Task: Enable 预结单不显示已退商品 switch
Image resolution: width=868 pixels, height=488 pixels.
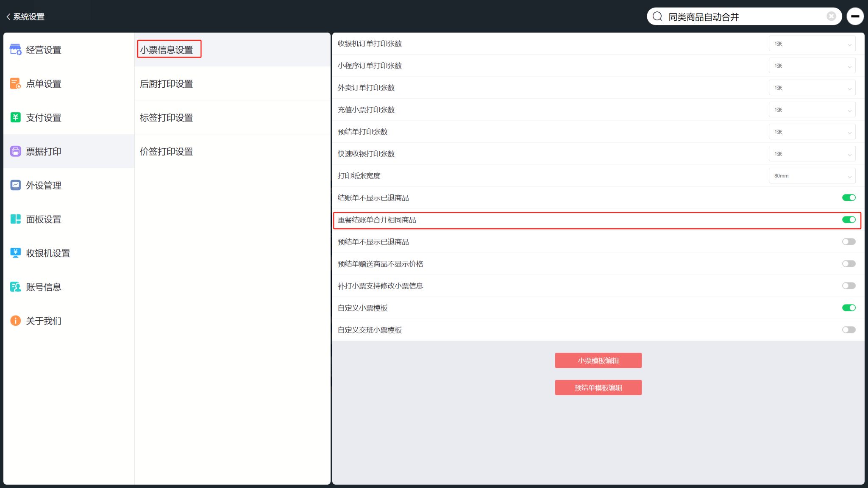Action: coord(849,241)
